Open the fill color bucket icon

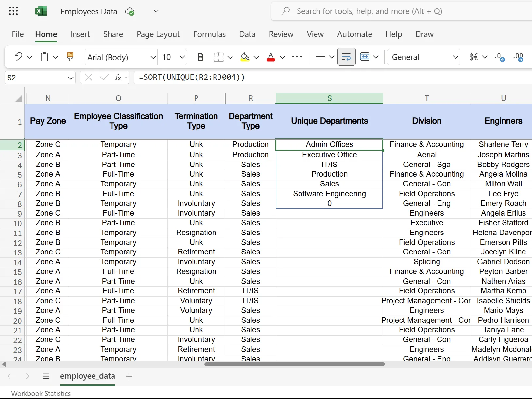point(245,57)
